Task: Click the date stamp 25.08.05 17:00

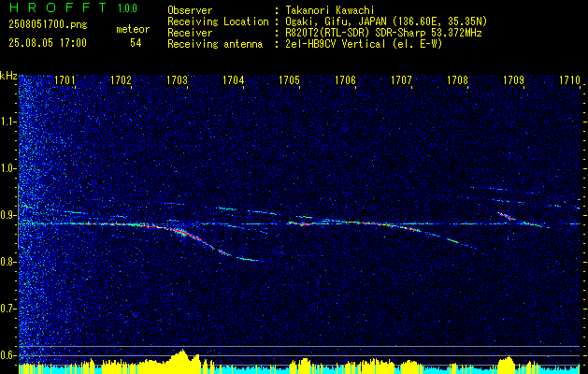Action: (48, 42)
